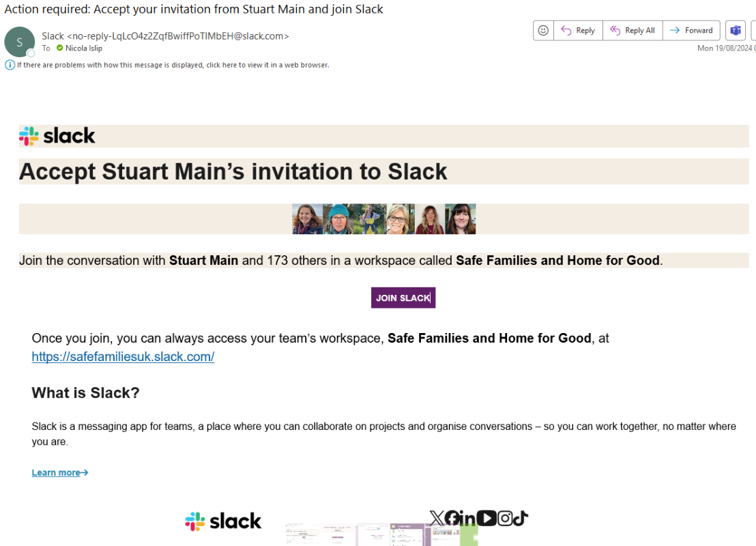Click Reply All in message toolbar
The width and height of the screenshot is (756, 546).
tap(633, 30)
